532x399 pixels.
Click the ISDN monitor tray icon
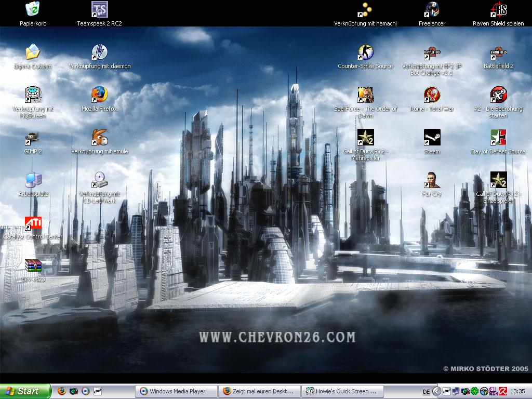(494, 392)
